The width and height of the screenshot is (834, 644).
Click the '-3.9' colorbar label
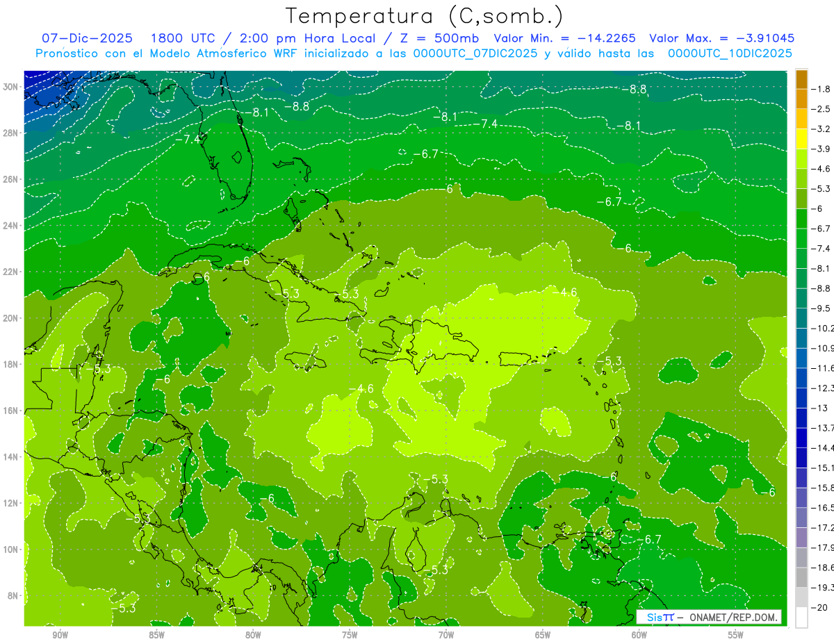tap(822, 149)
